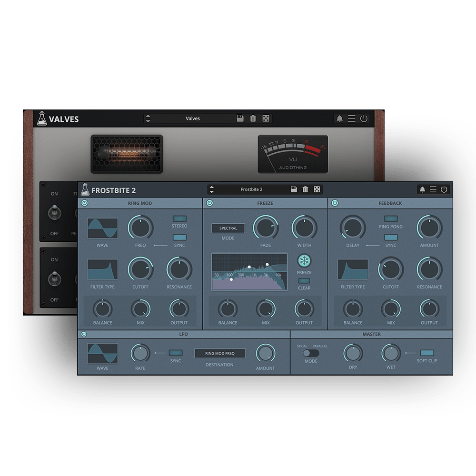Open Frostbite 2 preset name menu
476x476 pixels.
(251, 189)
